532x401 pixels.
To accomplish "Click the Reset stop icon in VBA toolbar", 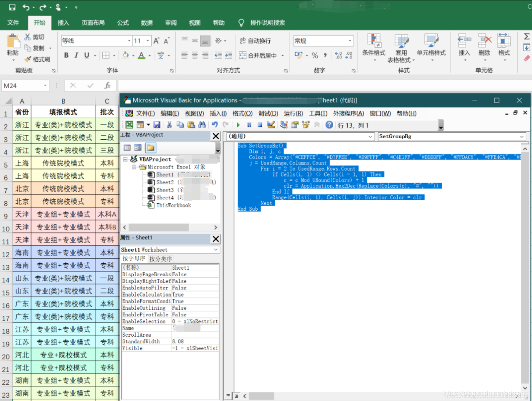I will click(260, 125).
